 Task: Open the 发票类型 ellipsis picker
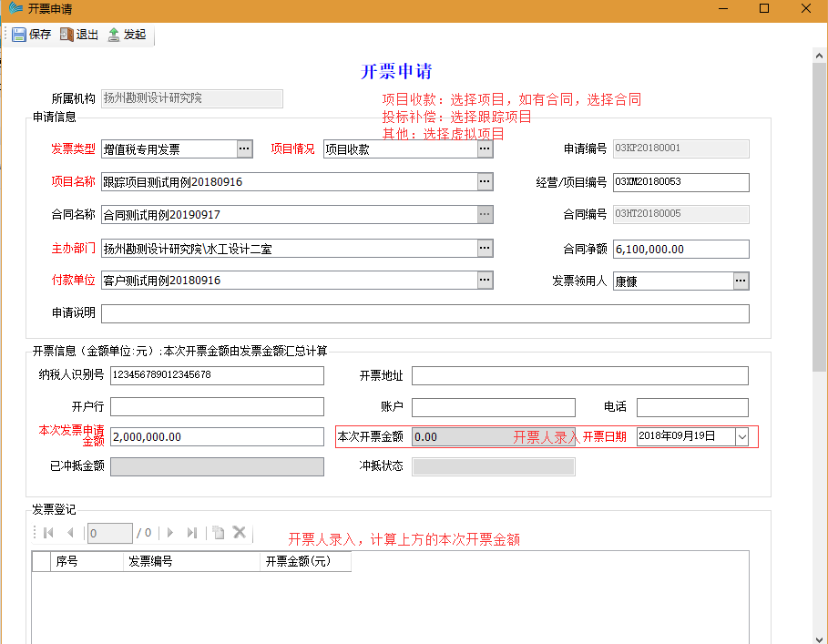(x=244, y=148)
